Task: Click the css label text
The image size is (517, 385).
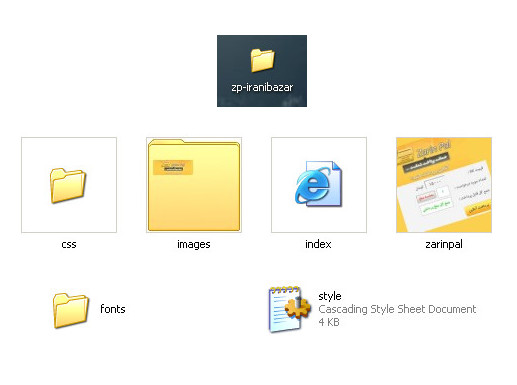Action: point(69,244)
